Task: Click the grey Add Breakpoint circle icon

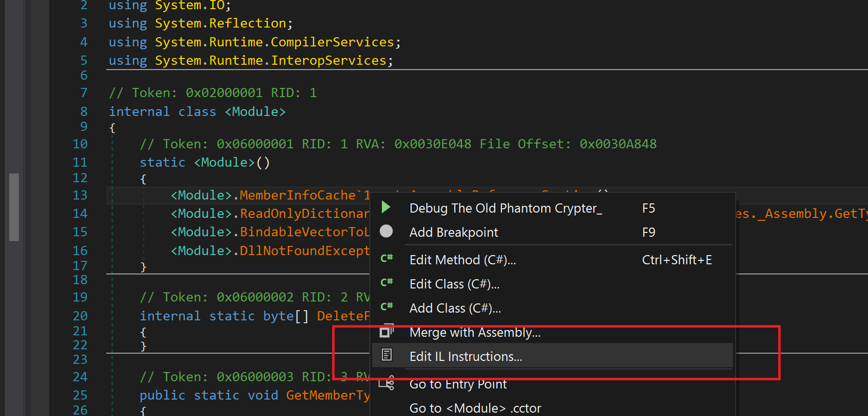Action: pos(386,231)
